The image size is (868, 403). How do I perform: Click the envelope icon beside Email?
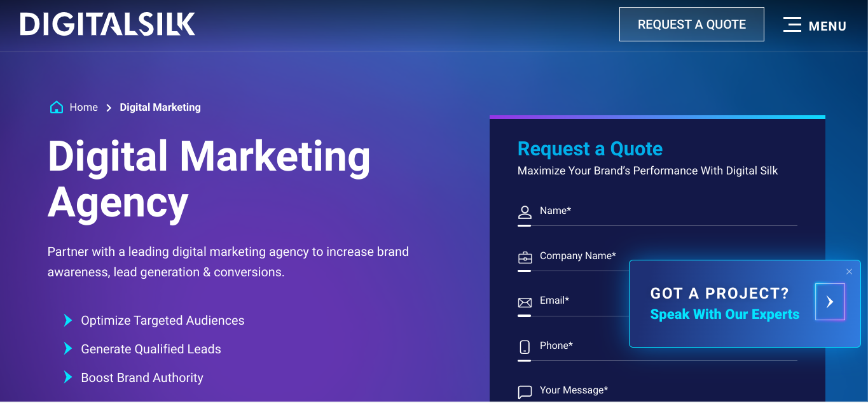[x=525, y=302]
